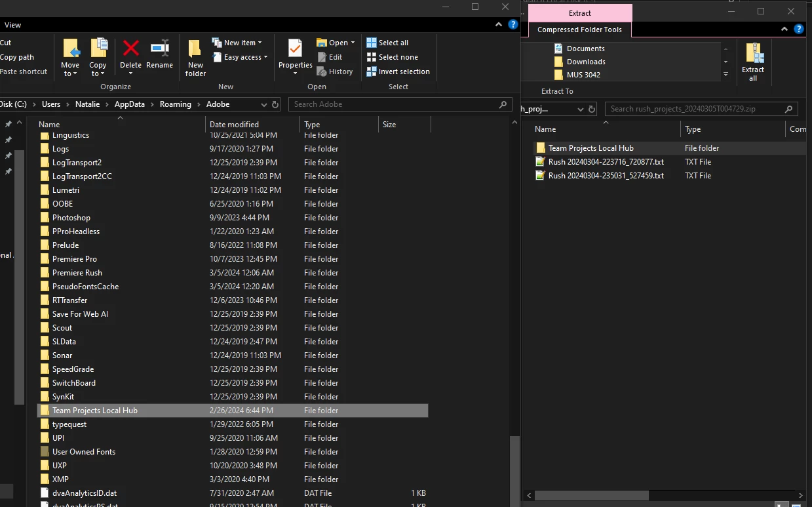Image resolution: width=812 pixels, height=507 pixels.
Task: Select the PseudoFontsCache folder row
Action: click(233, 287)
